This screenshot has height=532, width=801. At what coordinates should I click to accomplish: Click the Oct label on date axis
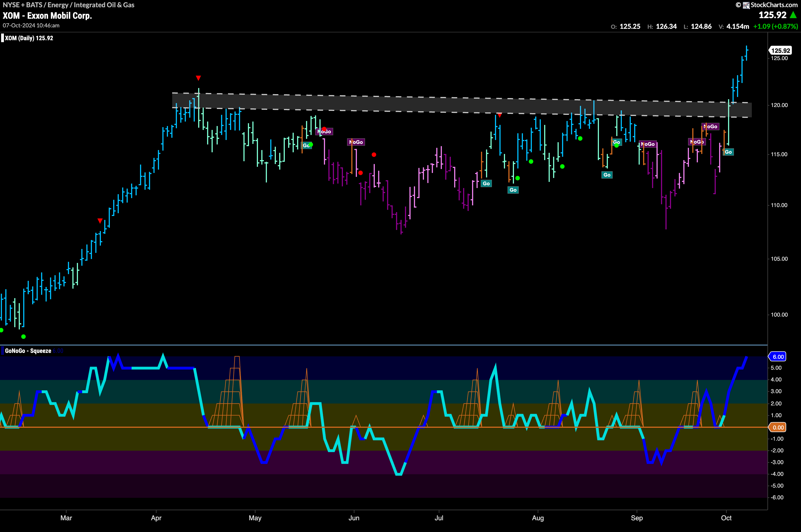click(726, 518)
